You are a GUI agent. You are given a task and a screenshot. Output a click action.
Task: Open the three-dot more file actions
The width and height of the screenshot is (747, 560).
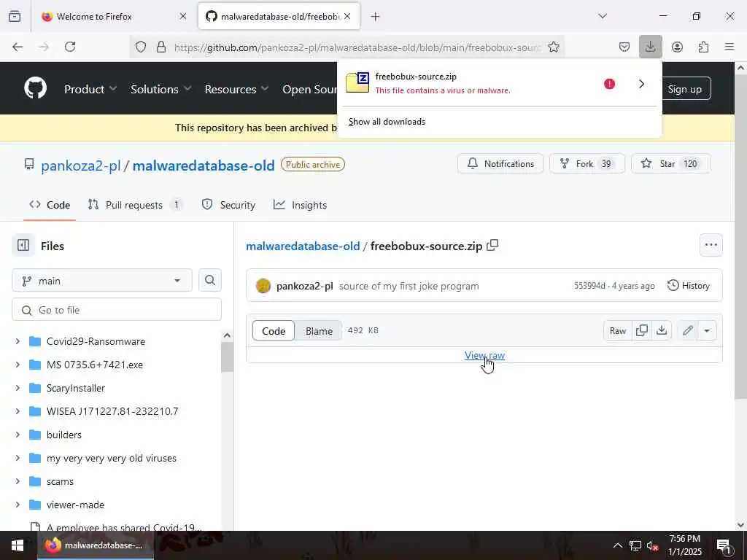point(711,245)
